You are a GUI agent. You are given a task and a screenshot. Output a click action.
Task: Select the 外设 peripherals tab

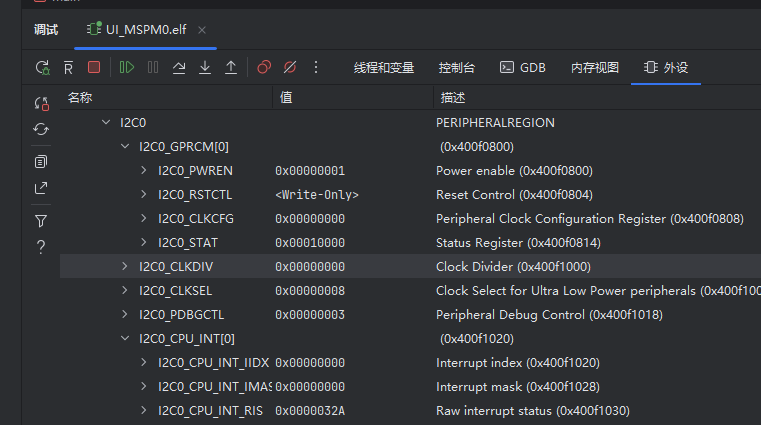(x=666, y=67)
